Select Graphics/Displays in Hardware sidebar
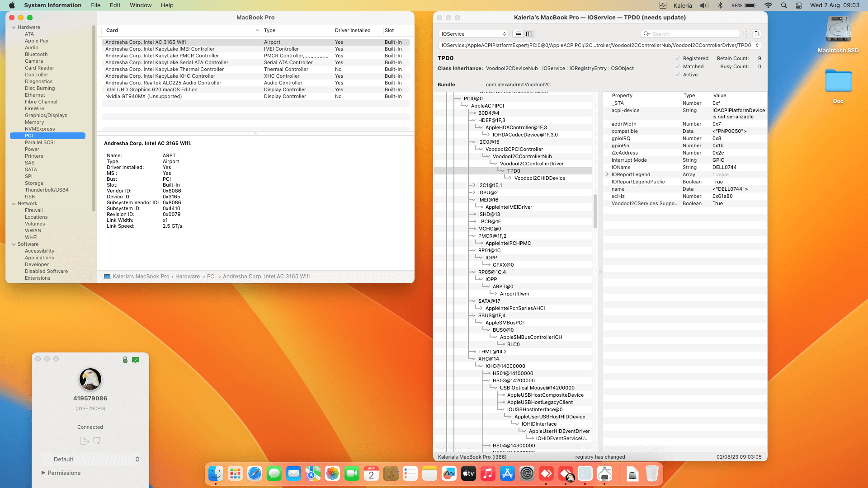 point(46,115)
